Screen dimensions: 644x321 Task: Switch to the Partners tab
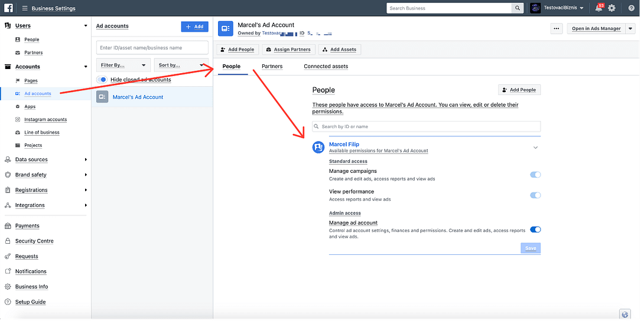point(272,67)
